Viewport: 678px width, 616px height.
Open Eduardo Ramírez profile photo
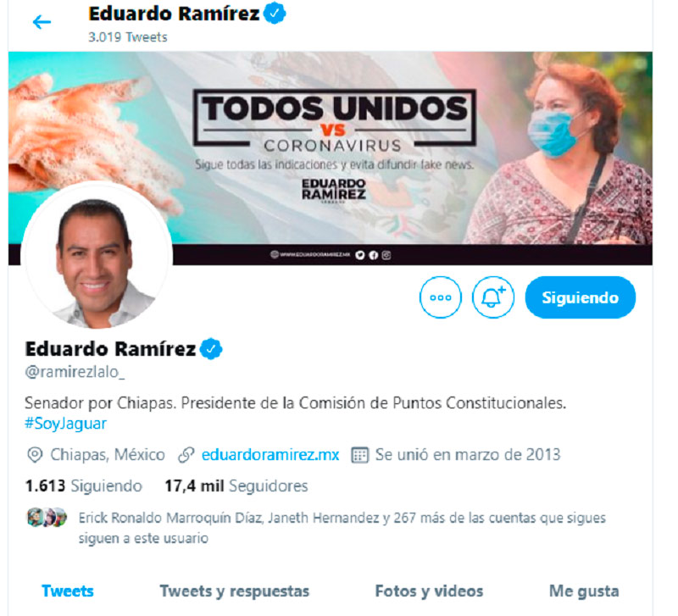tap(97, 256)
